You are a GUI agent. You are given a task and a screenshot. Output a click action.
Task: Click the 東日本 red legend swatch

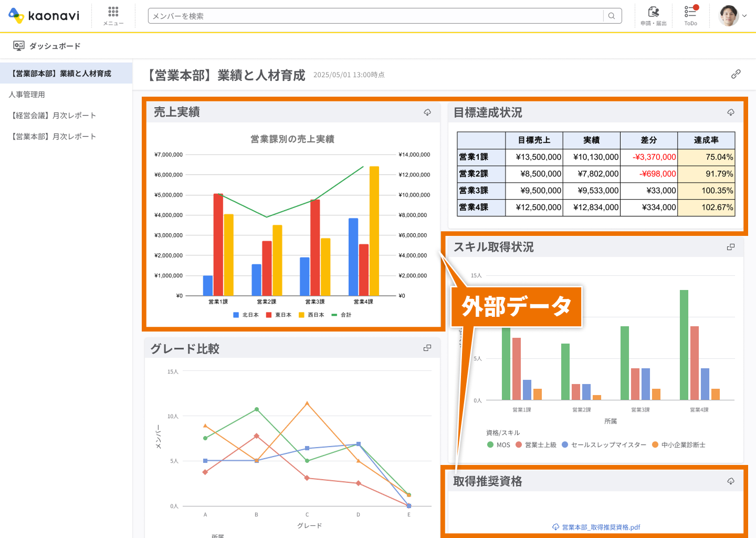pos(269,315)
